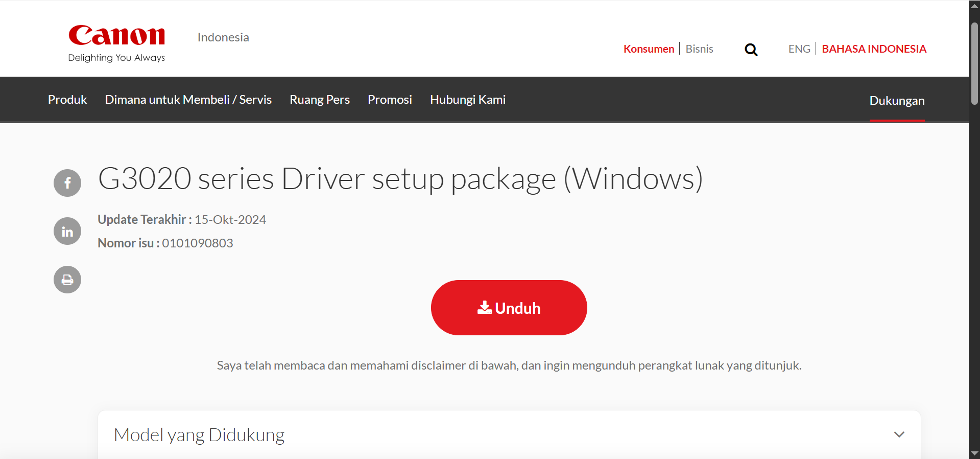Select BAHASA INDONESIA language option
The height and width of the screenshot is (459, 980).
(874, 49)
